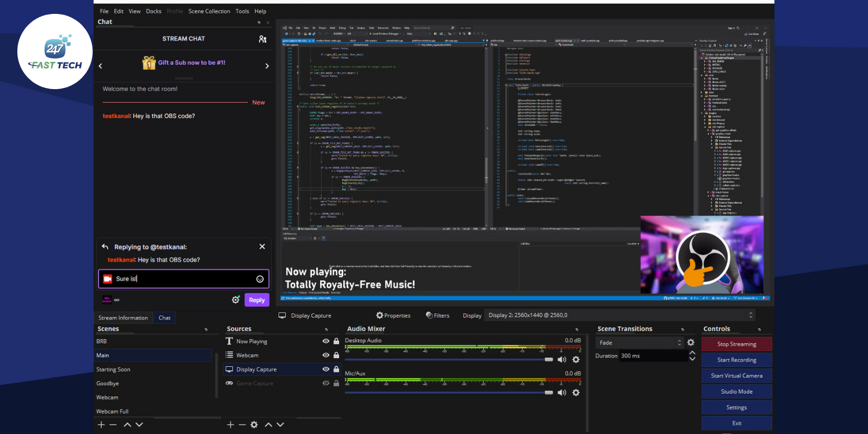Move the selected scene down

click(139, 425)
